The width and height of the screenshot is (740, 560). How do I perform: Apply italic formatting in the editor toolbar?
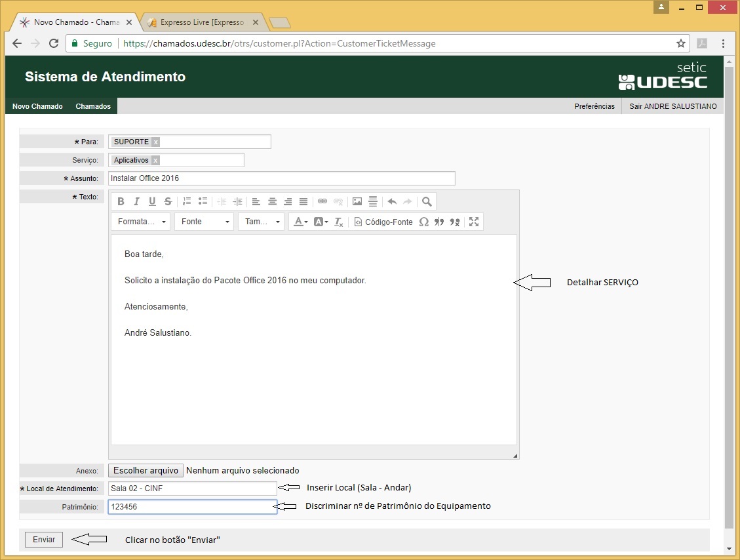click(136, 201)
